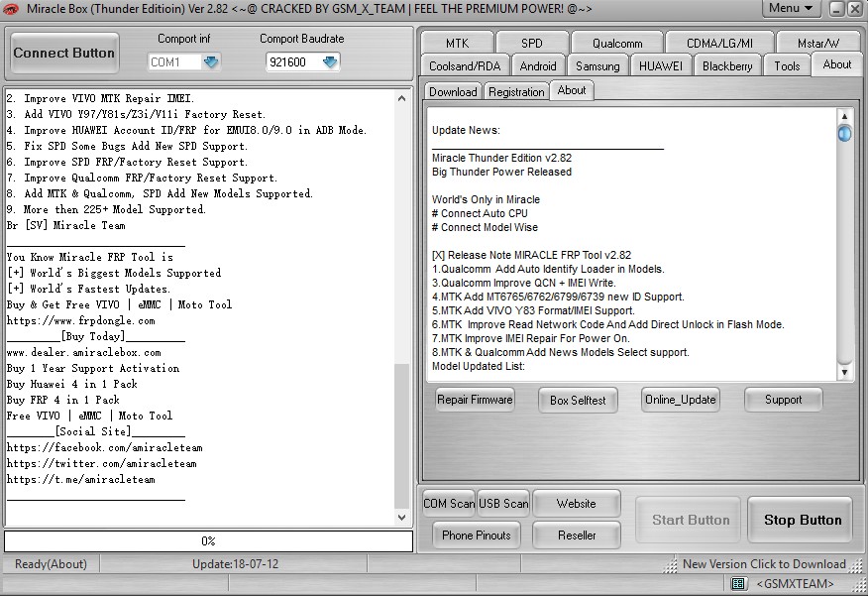Image resolution: width=868 pixels, height=596 pixels.
Task: Click the Connect Button
Action: pos(64,54)
